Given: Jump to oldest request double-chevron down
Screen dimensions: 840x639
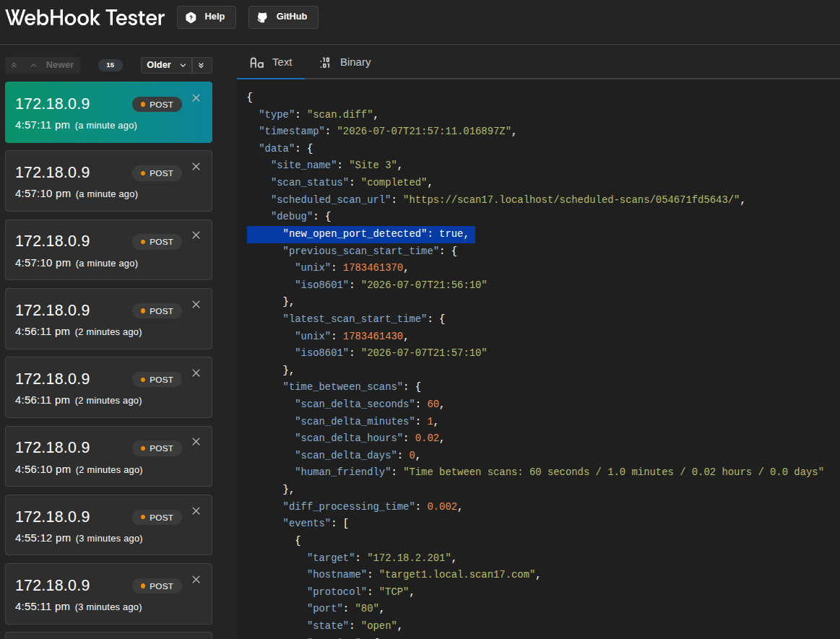Looking at the screenshot, I should coord(202,65).
